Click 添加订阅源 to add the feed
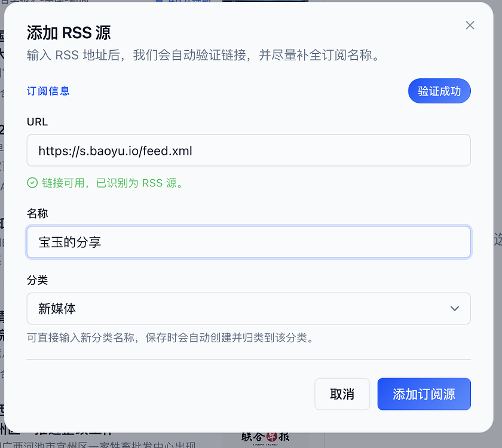The height and width of the screenshot is (448, 502). click(x=424, y=394)
